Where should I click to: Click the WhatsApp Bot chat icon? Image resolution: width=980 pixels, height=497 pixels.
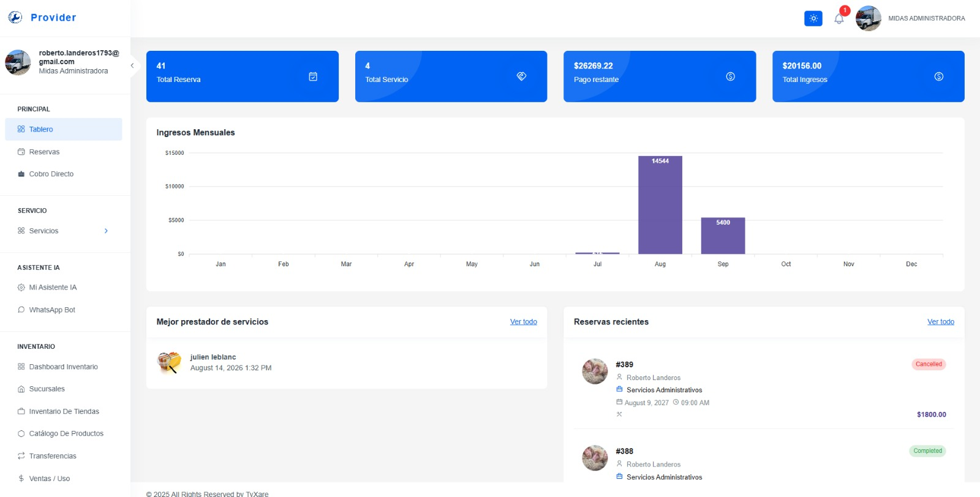[x=21, y=310]
